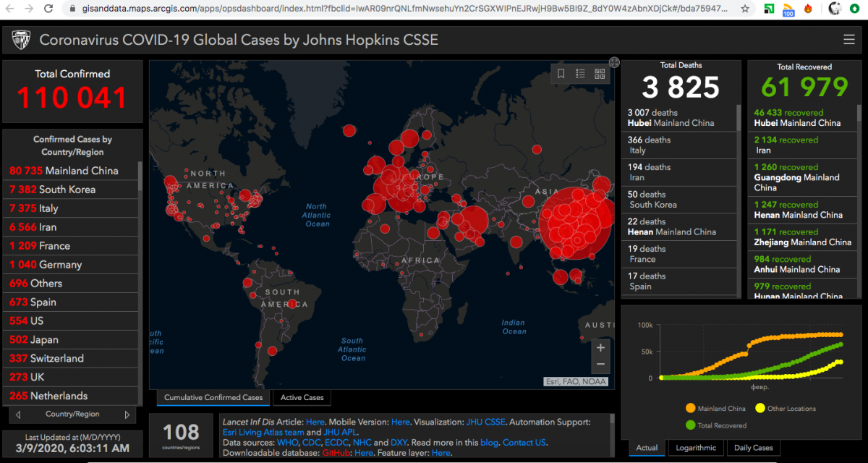The height and width of the screenshot is (463, 868).
Task: Select the Daily Cases chart tab
Action: (x=754, y=448)
